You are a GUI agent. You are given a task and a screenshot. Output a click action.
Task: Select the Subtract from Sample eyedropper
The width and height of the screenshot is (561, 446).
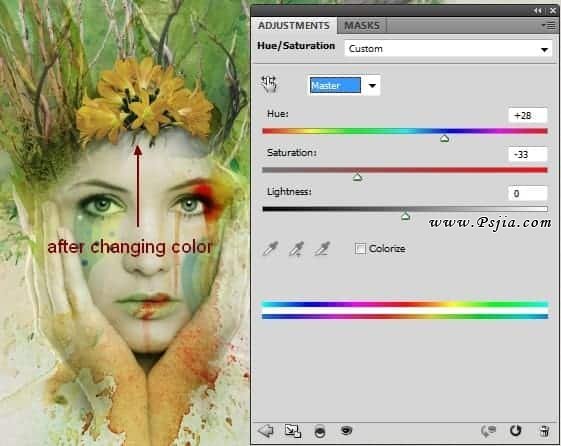tap(322, 249)
